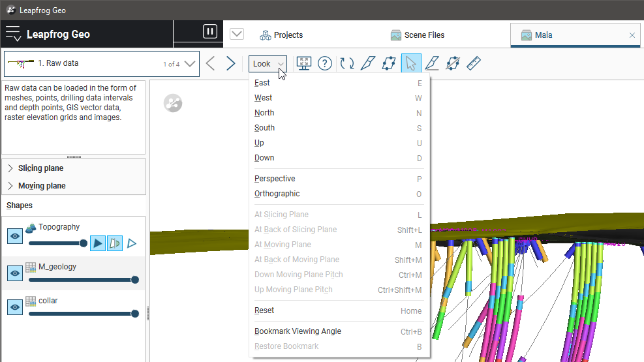Toggle Topography visibility eye
644x362 pixels.
click(15, 236)
